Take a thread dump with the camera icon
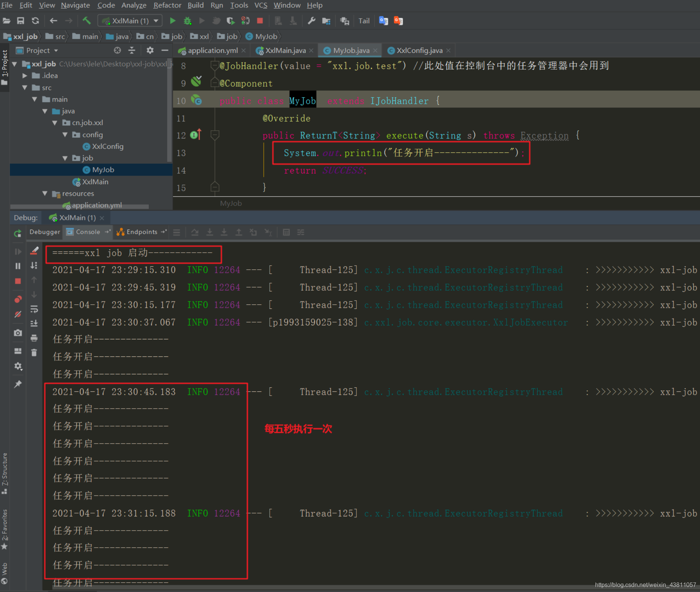This screenshot has height=592, width=700. point(17,333)
